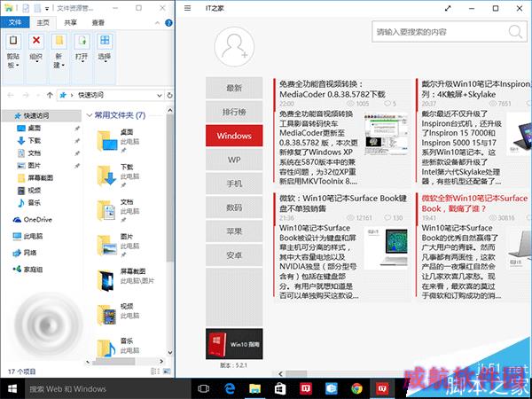Click the forward arrow in File Explorer
Image resolution: width=532 pixels, height=399 pixels.
pyautogui.click(x=26, y=95)
